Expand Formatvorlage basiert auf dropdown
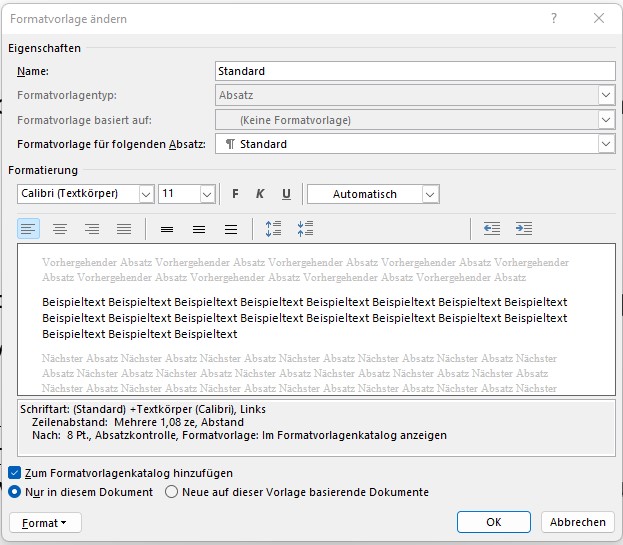This screenshot has width=623, height=545. (606, 120)
